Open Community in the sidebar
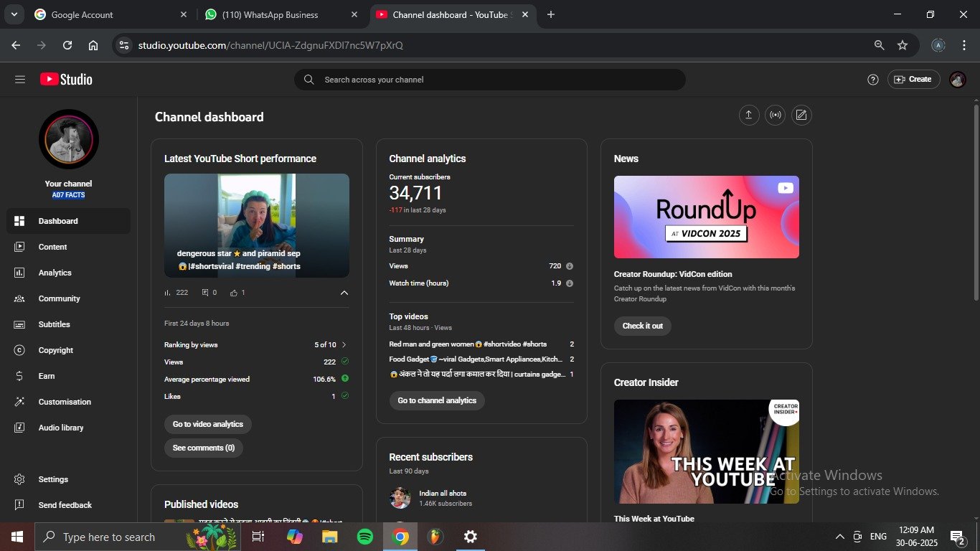Image resolution: width=980 pixels, height=551 pixels. click(68, 298)
